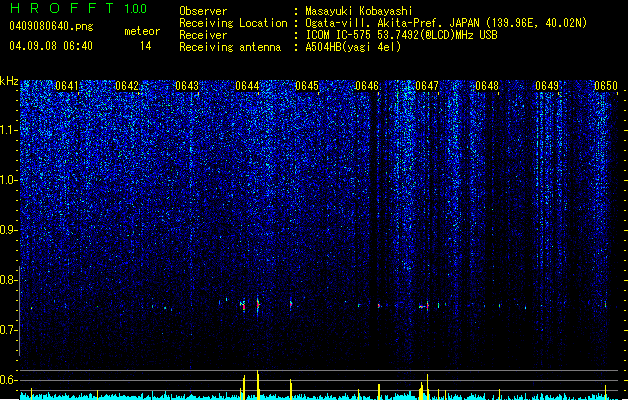Click the 1.1 kHz frequency axis label
629x400 pixels.
tap(8, 130)
